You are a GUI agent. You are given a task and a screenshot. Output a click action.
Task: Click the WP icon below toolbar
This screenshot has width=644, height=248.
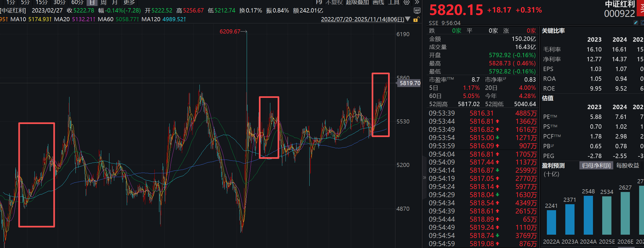click(417, 11)
